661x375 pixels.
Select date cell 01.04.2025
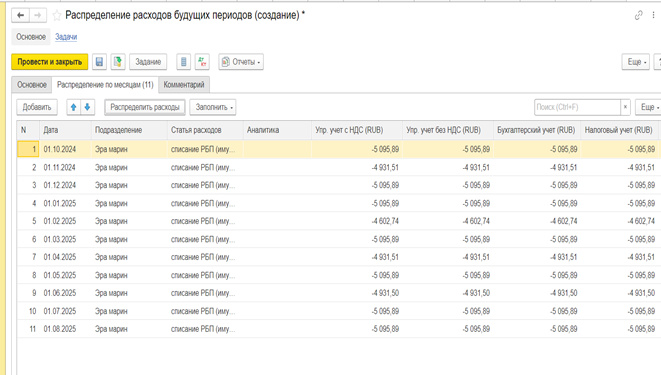[x=65, y=257]
